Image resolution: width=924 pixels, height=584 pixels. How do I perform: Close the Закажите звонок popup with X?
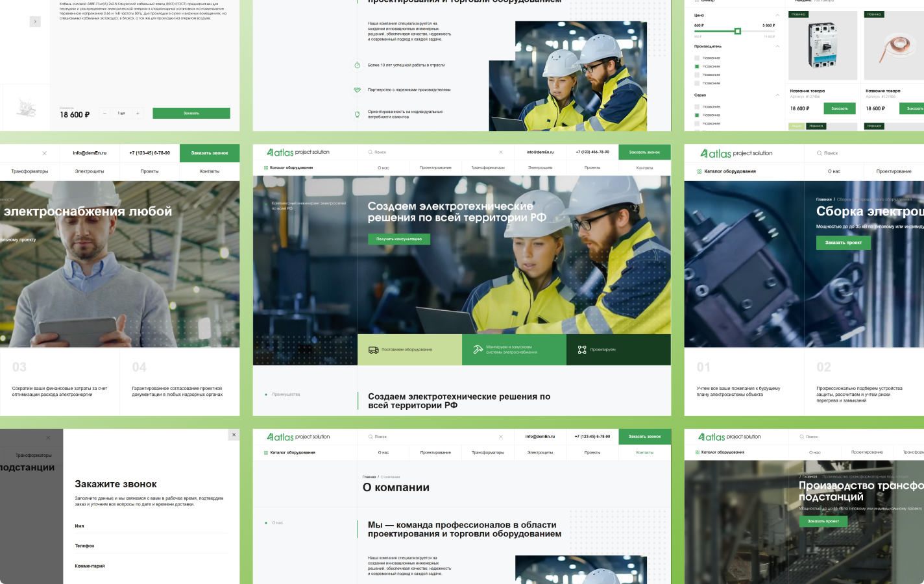(x=234, y=435)
